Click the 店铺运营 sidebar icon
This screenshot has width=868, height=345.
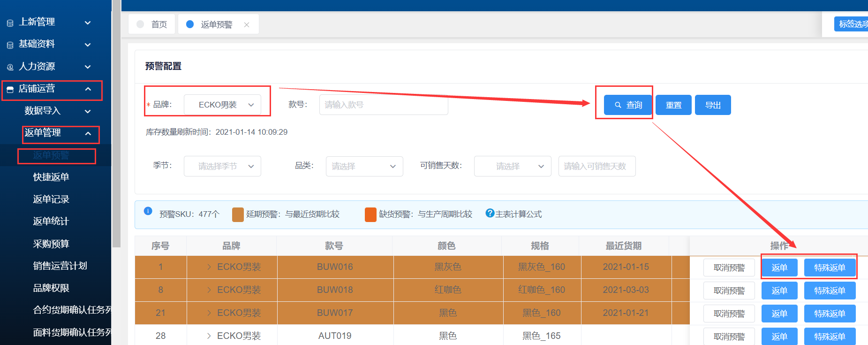(10, 89)
